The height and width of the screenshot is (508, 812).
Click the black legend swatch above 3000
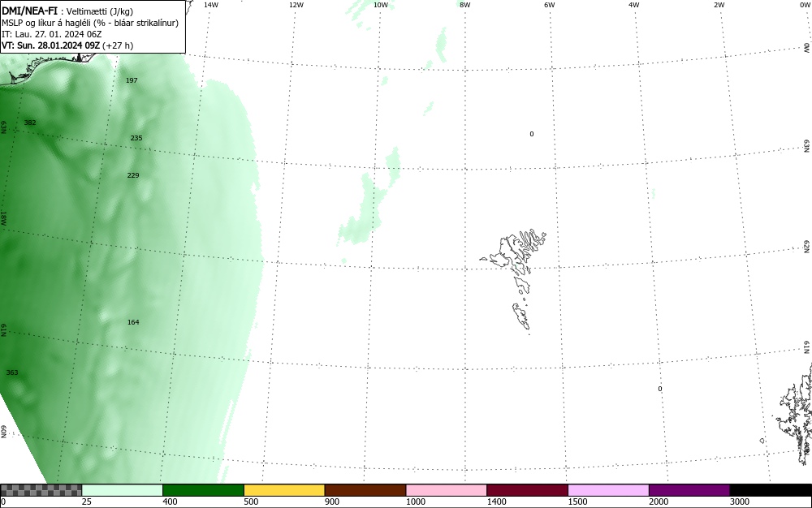(771, 490)
